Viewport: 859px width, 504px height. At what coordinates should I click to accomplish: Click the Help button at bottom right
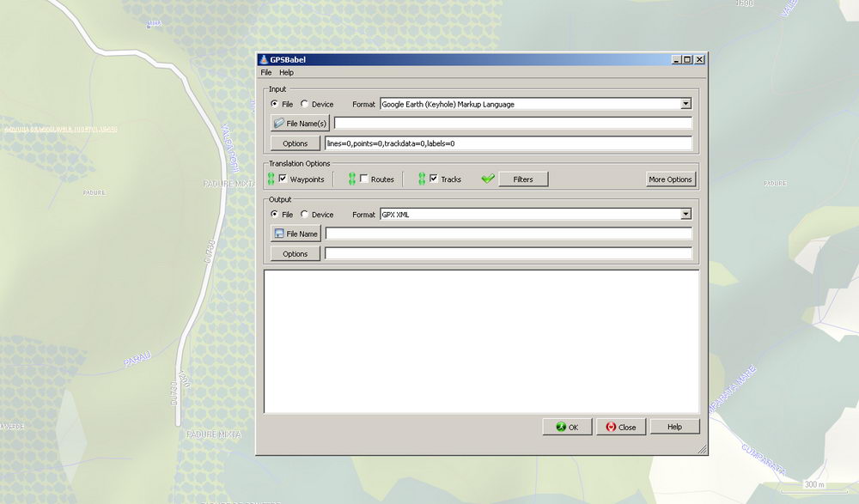point(675,427)
